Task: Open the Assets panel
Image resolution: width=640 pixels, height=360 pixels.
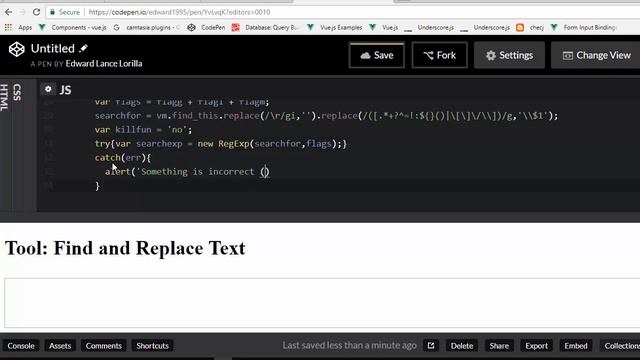Action: tap(60, 346)
